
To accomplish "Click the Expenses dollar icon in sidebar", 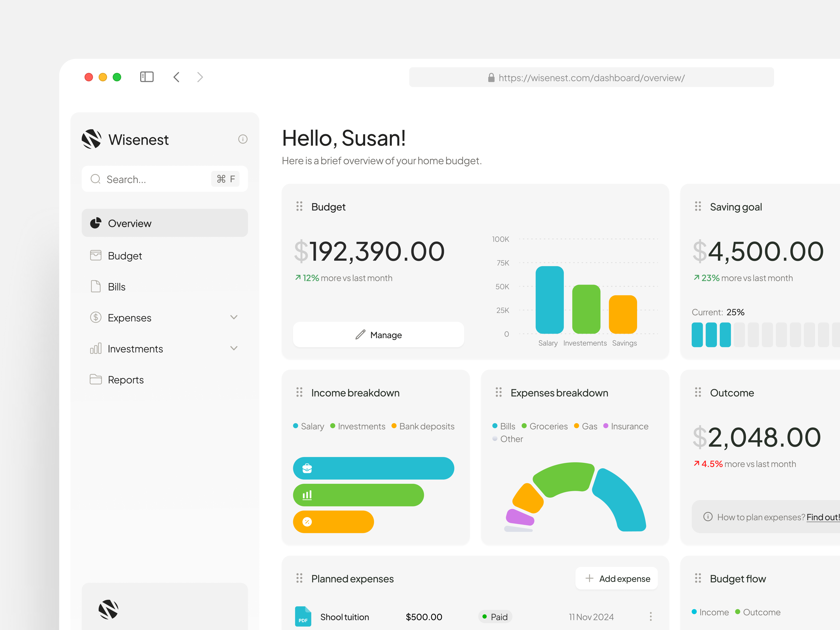I will [x=96, y=317].
